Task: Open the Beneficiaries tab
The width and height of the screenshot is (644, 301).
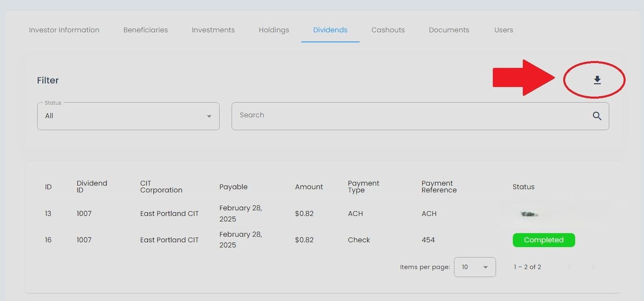Action: pyautogui.click(x=145, y=30)
